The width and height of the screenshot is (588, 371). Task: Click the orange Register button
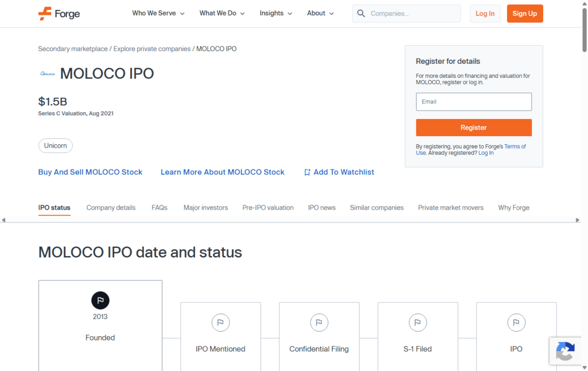coord(474,127)
